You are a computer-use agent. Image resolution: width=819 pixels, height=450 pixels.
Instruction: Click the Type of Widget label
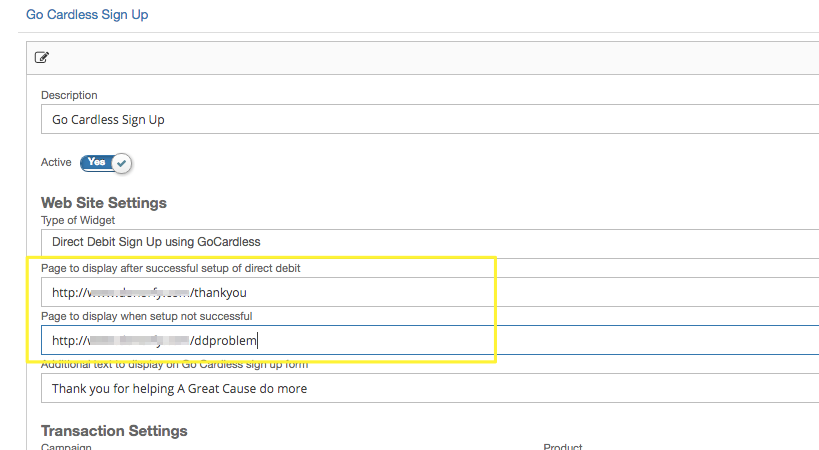pos(78,220)
